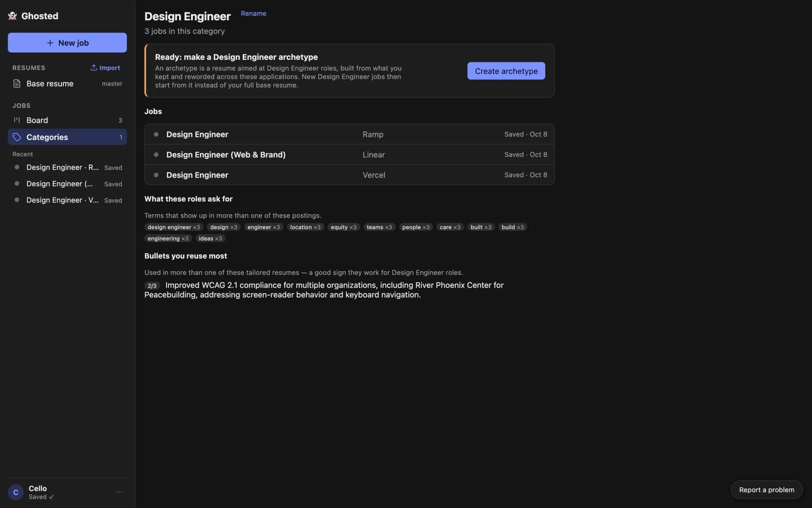The width and height of the screenshot is (812, 508).
Task: Click the 'engineer ×3' term chip
Action: pos(263,227)
